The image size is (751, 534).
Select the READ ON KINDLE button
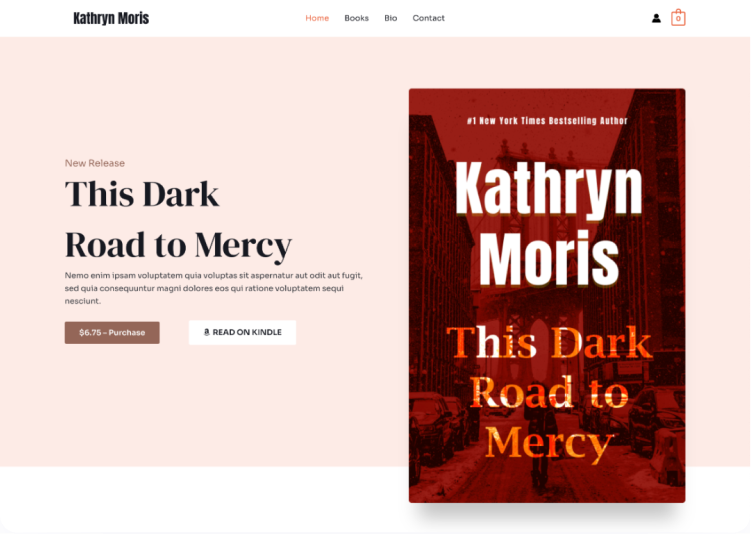coord(242,332)
